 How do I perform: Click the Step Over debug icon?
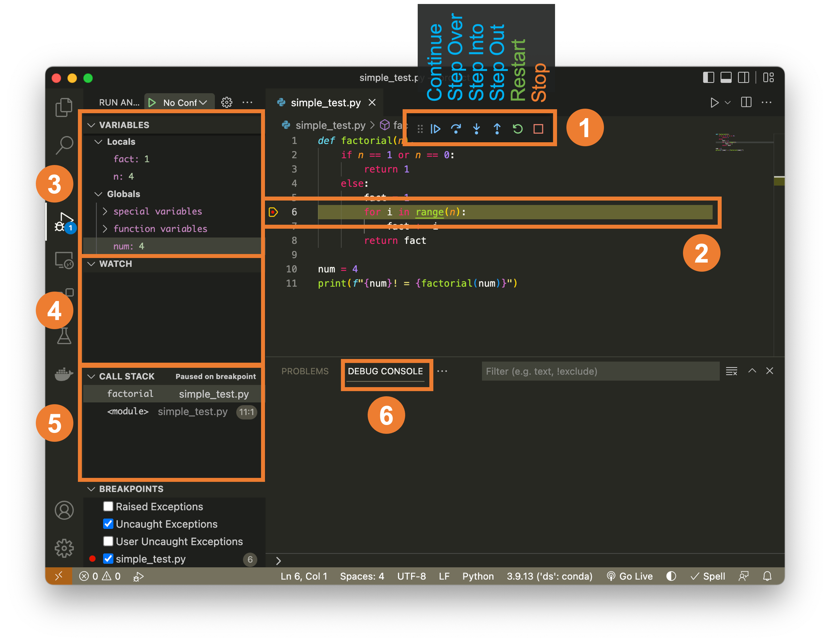456,129
